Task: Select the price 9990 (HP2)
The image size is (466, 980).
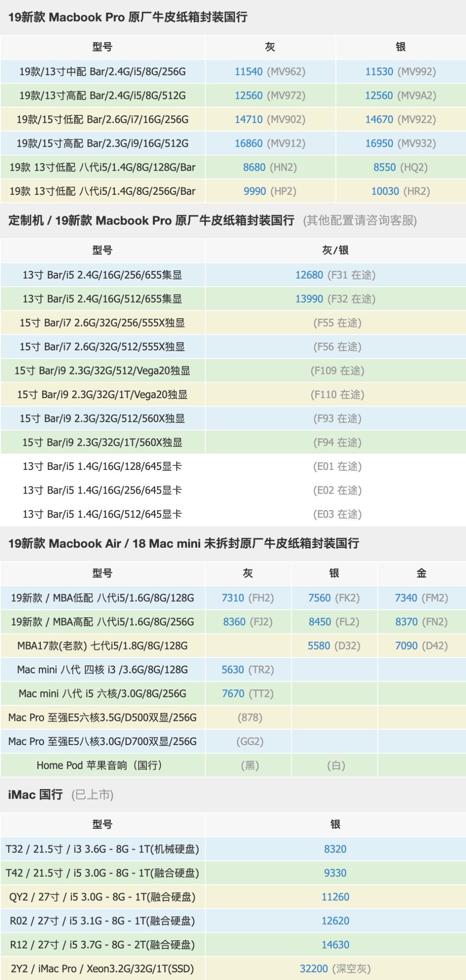Action: click(270, 191)
